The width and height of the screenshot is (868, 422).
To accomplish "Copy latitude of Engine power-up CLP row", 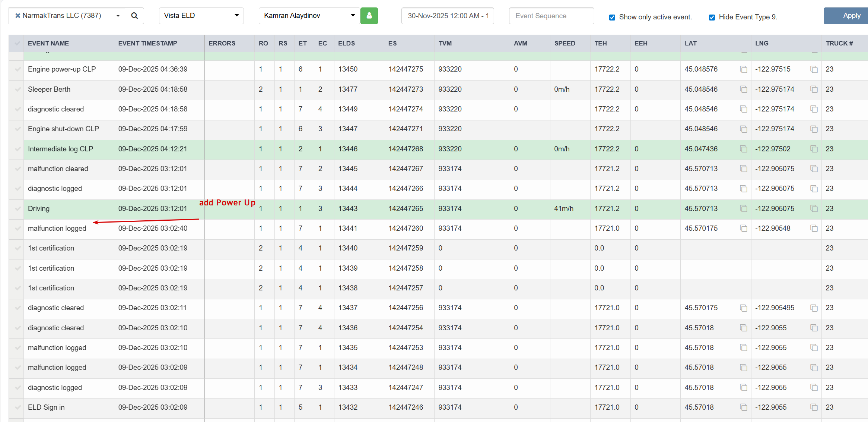I will (743, 69).
